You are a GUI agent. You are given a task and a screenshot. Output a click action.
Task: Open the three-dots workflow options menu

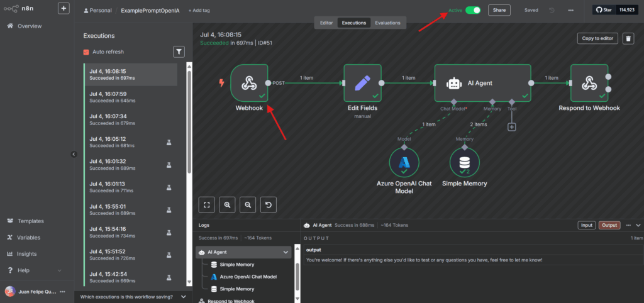(570, 10)
